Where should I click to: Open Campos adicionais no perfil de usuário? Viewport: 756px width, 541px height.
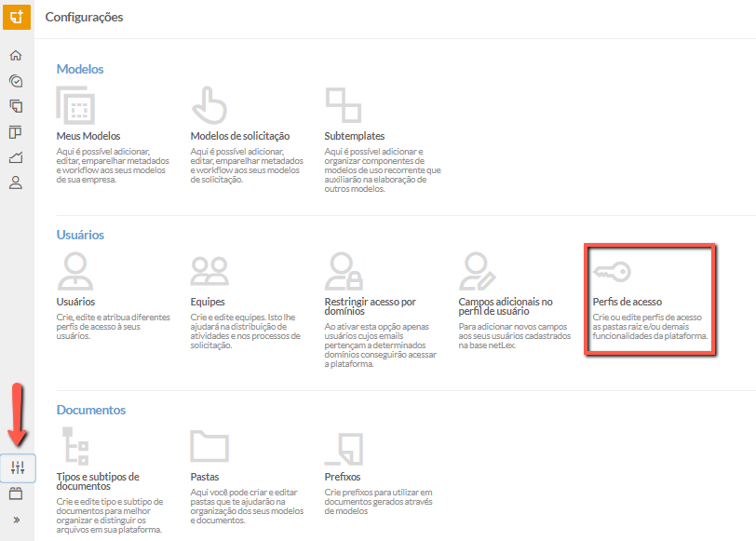coord(506,306)
